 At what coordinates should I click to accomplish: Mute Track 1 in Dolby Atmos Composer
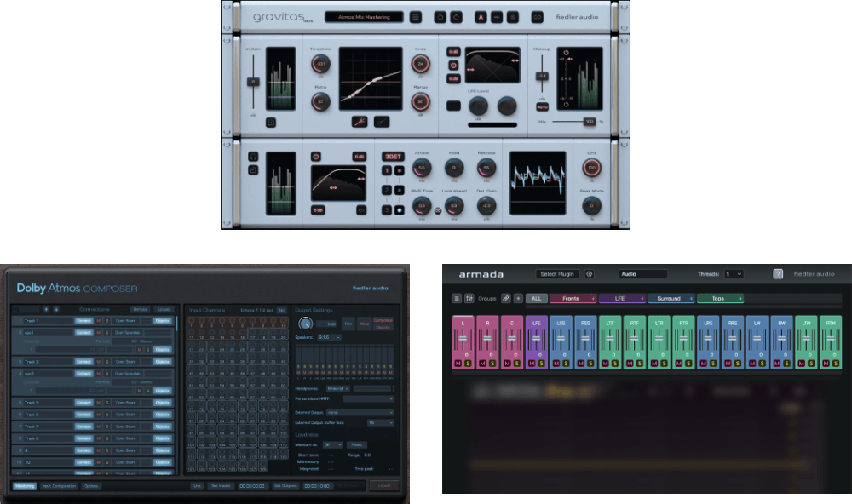click(99, 321)
